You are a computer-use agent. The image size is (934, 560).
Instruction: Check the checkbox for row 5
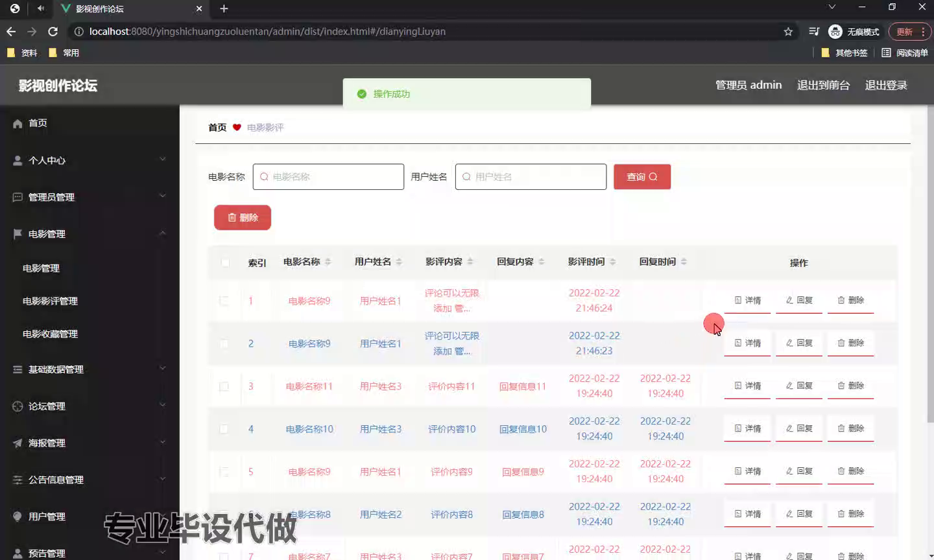(224, 472)
